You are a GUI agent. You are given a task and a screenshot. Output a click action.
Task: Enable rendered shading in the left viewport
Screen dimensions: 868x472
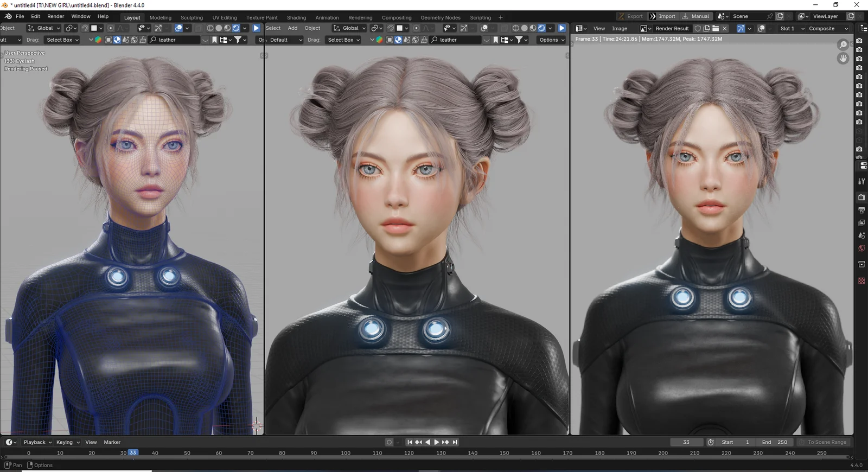click(x=236, y=28)
